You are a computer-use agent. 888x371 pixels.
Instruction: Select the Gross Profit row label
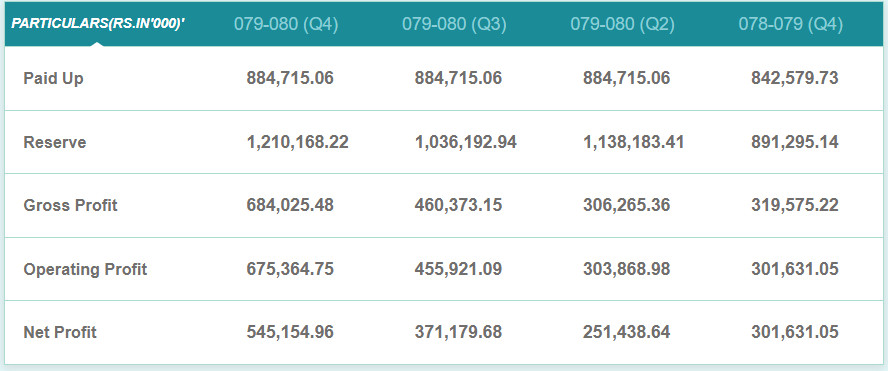(x=70, y=205)
